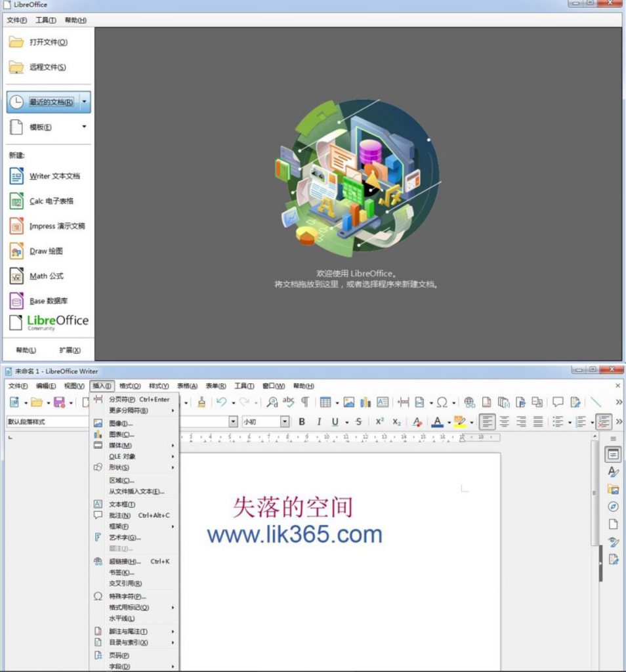This screenshot has width=626, height=672.
Task: Click the Clone formatting paintbrush icon
Action: [x=201, y=402]
